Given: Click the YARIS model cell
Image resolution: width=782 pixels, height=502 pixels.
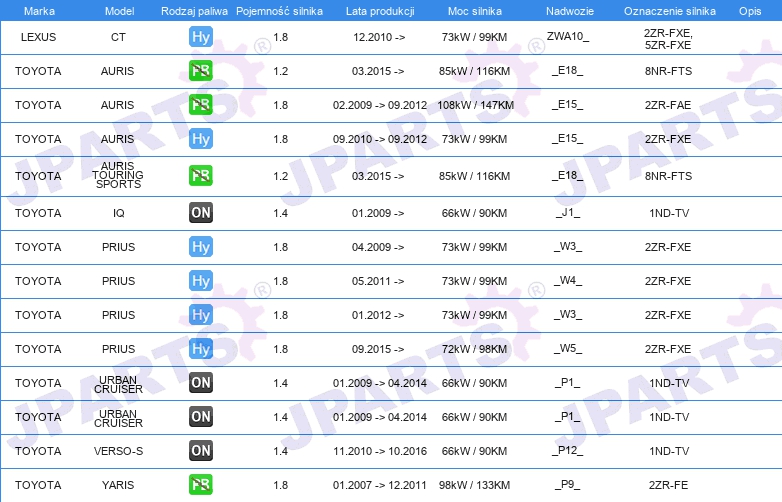Looking at the screenshot, I should [118, 485].
